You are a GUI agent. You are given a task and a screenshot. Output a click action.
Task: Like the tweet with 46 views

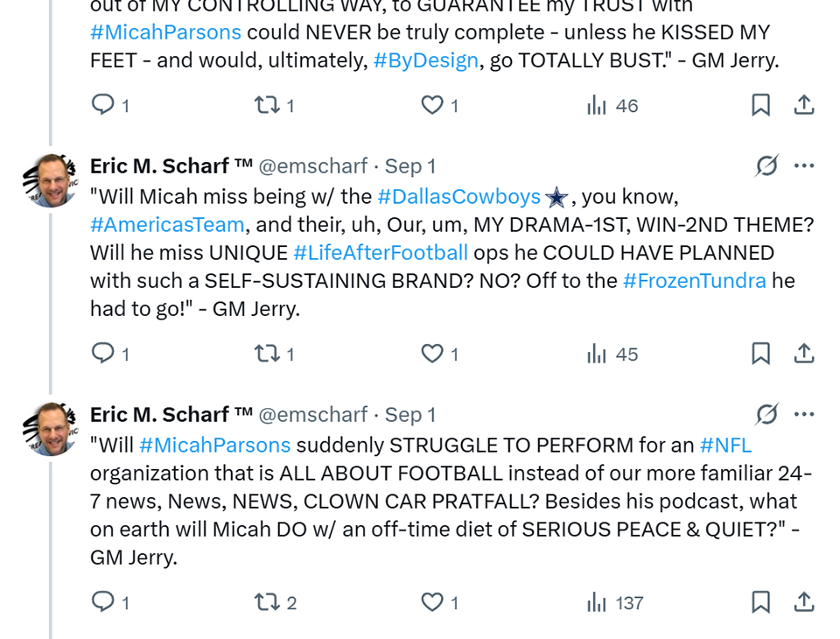[x=432, y=106]
